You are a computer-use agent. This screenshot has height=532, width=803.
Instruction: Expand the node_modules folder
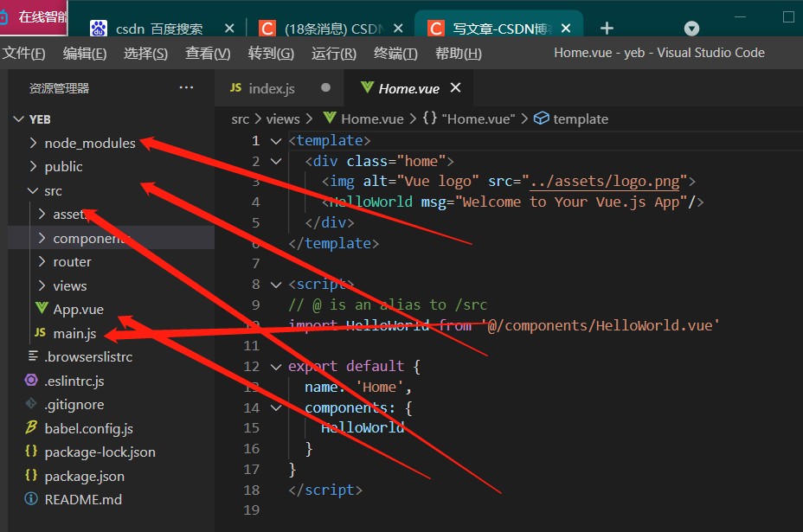coord(33,143)
